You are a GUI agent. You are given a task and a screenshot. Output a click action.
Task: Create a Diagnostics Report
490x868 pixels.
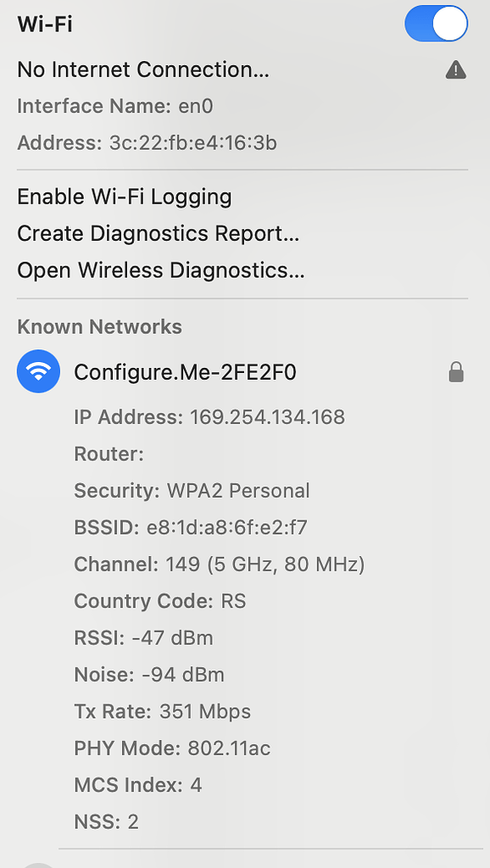click(158, 233)
